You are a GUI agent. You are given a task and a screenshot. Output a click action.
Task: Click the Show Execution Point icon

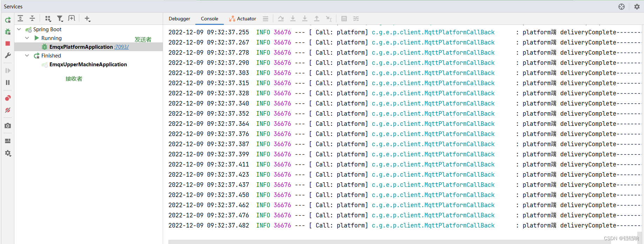pyautogui.click(x=281, y=19)
